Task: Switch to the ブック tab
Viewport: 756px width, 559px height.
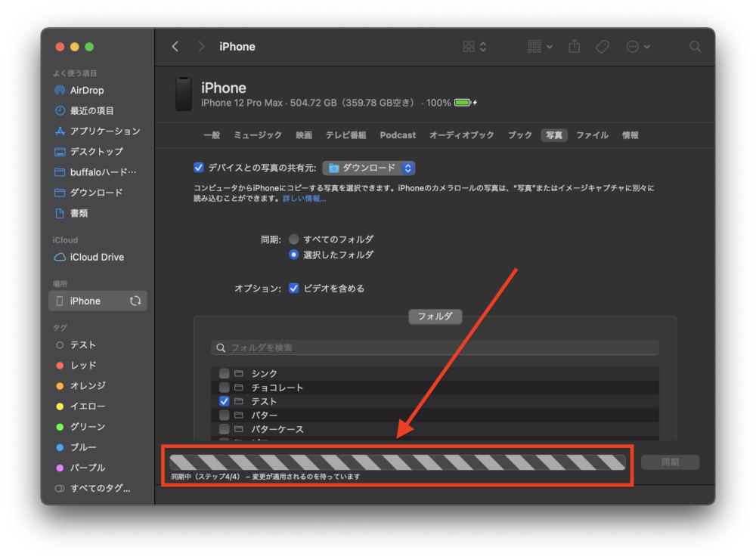Action: click(x=520, y=135)
